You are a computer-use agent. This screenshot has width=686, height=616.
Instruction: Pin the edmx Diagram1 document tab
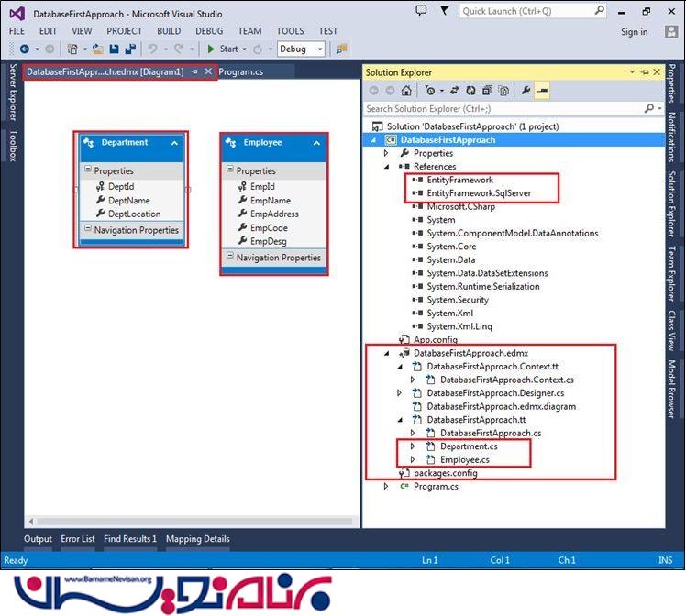[194, 71]
